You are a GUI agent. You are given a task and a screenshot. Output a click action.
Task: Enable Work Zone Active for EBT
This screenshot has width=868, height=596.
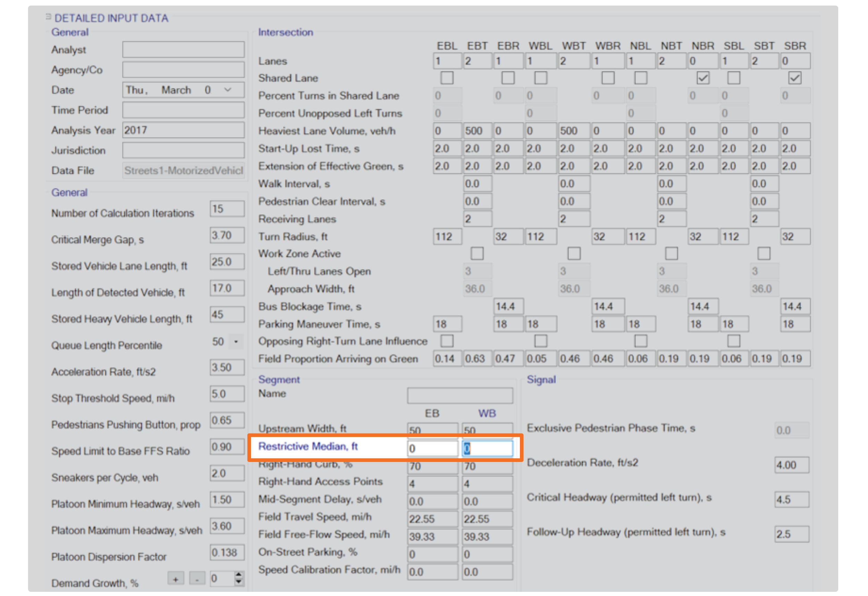477,253
